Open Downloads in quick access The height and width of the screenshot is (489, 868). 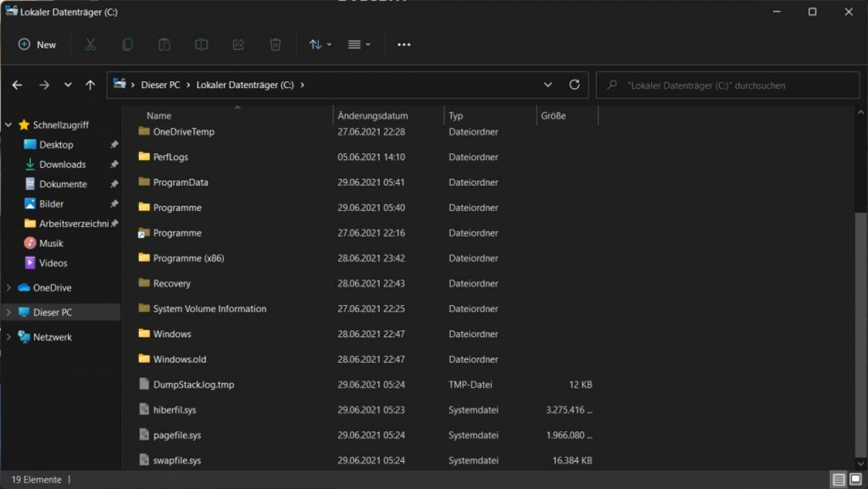[x=62, y=164]
